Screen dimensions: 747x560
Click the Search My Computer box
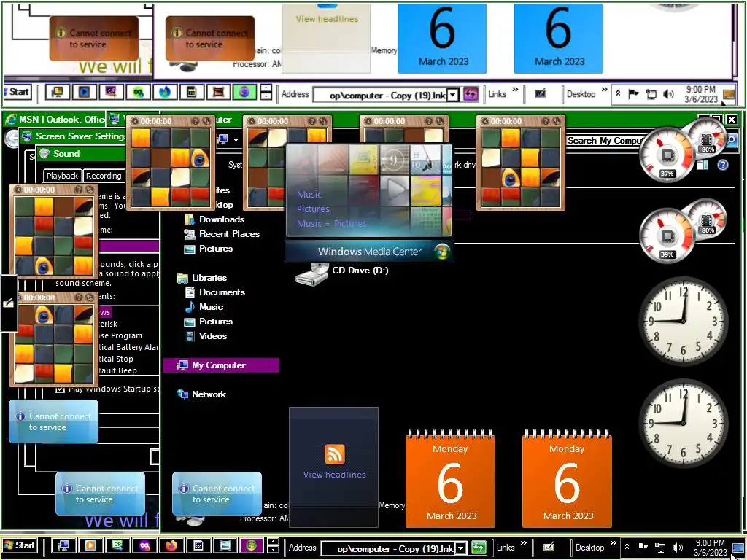[605, 141]
